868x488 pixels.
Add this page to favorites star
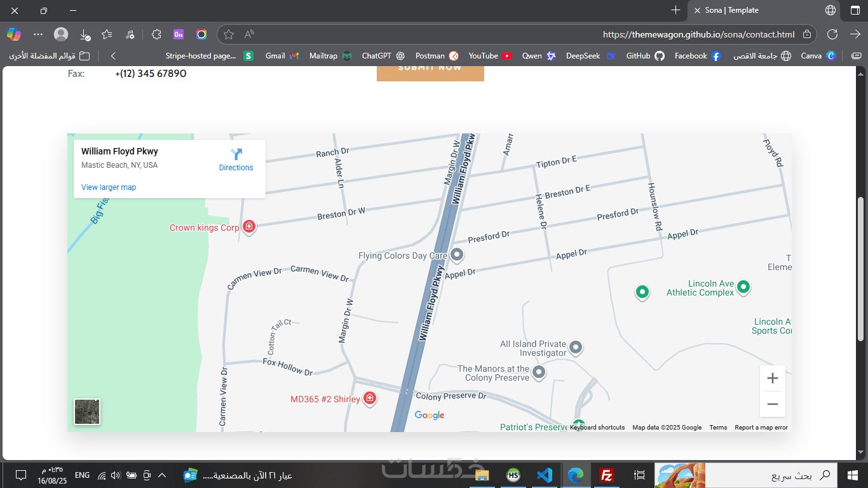[229, 34]
